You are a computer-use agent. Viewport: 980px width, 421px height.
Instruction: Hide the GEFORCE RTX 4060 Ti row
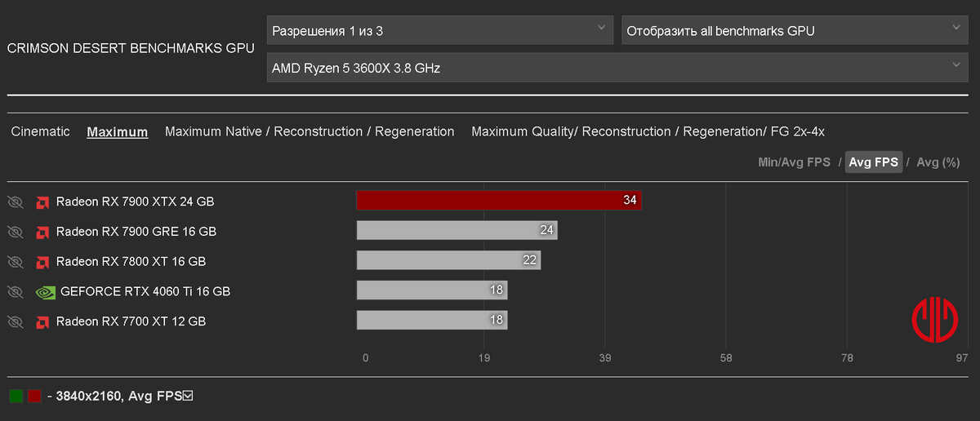click(15, 291)
